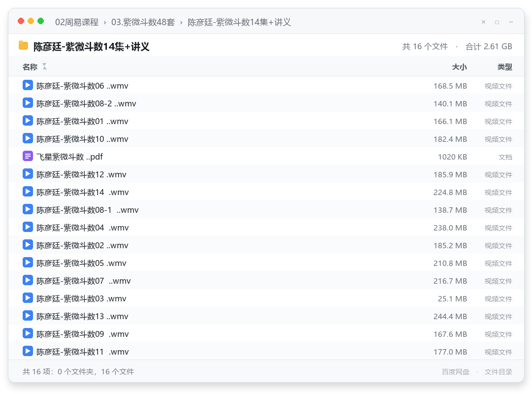Click video icon for 陈彦廷-紫微斗数10
This screenshot has height=394, width=532.
click(x=28, y=138)
